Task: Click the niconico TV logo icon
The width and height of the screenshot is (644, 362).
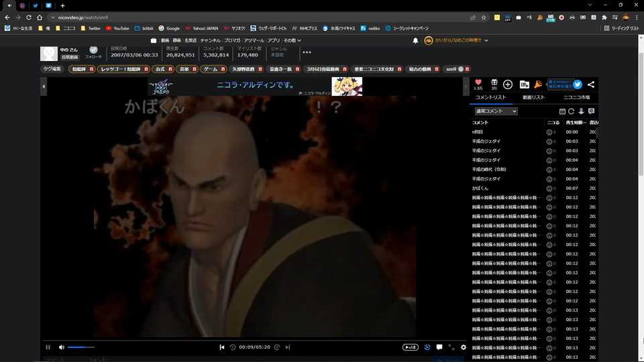Action: pos(154,40)
